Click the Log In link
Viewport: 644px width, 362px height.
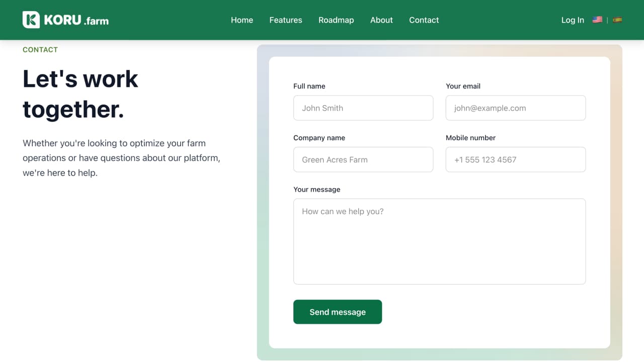click(x=573, y=20)
